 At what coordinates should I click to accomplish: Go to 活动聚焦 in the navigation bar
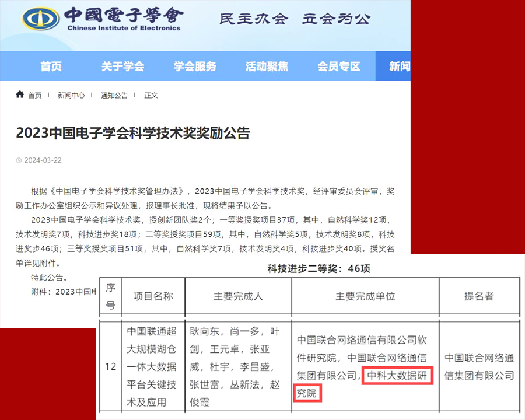(x=267, y=66)
